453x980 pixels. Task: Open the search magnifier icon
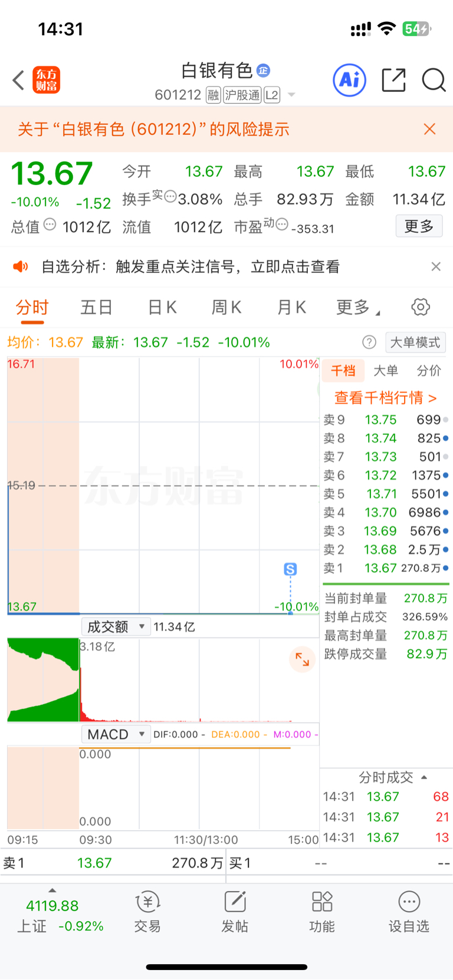[434, 80]
